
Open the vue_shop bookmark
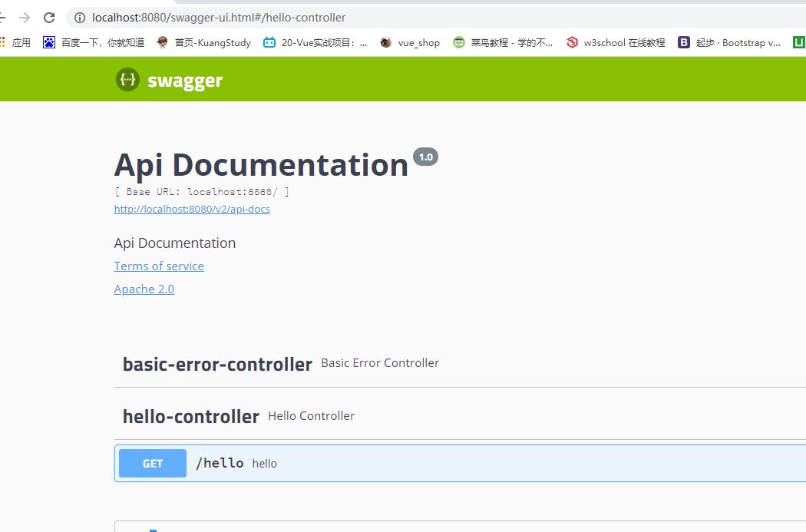point(410,43)
